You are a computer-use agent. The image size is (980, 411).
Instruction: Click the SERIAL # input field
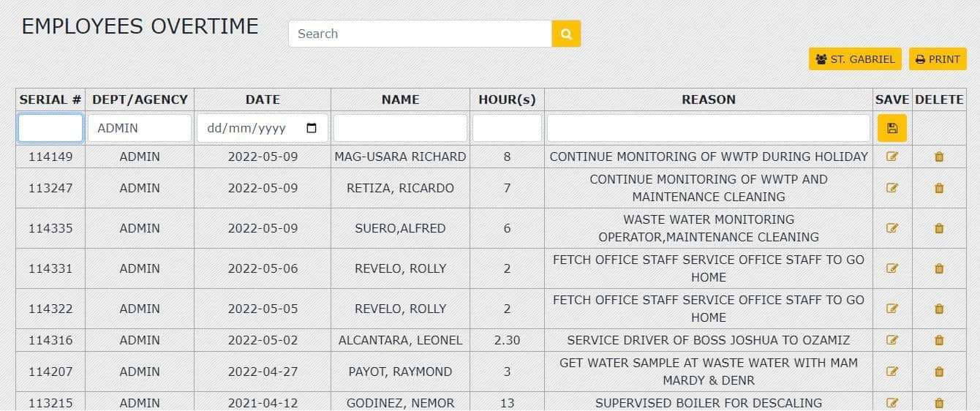(x=50, y=128)
